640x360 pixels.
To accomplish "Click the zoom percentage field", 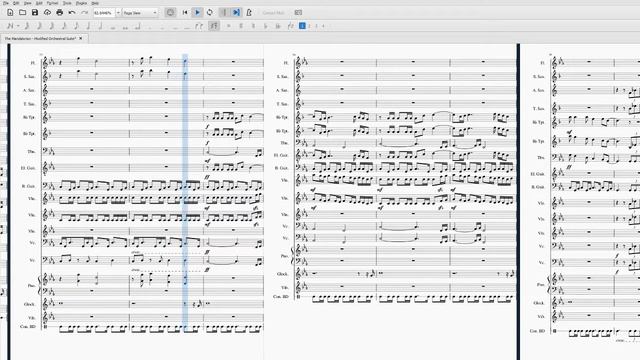I will pos(104,13).
